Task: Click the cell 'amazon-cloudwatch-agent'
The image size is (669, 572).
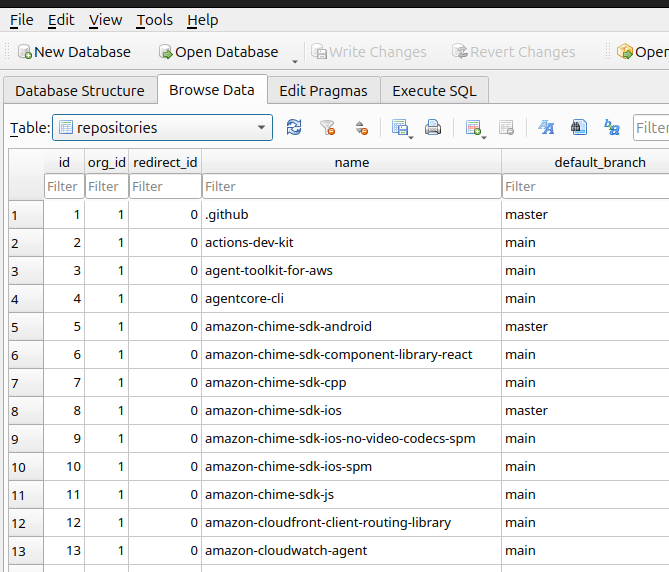Action: [352, 551]
